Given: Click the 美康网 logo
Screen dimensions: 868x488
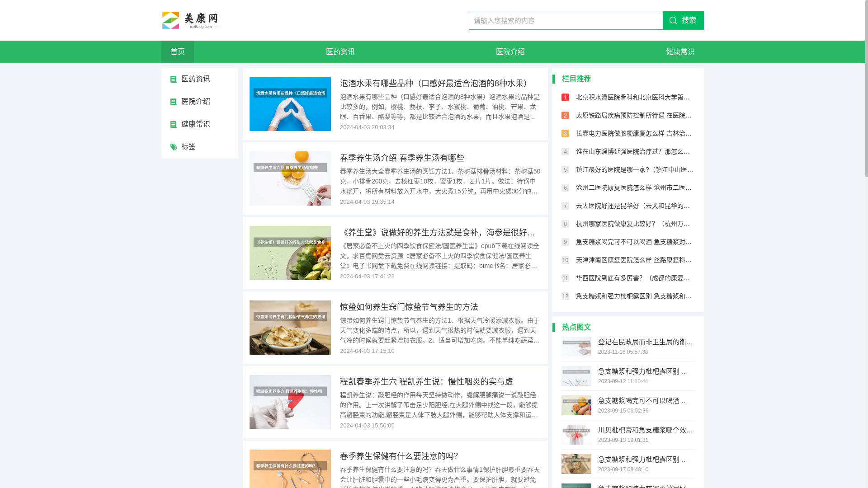Looking at the screenshot, I should coord(190,20).
